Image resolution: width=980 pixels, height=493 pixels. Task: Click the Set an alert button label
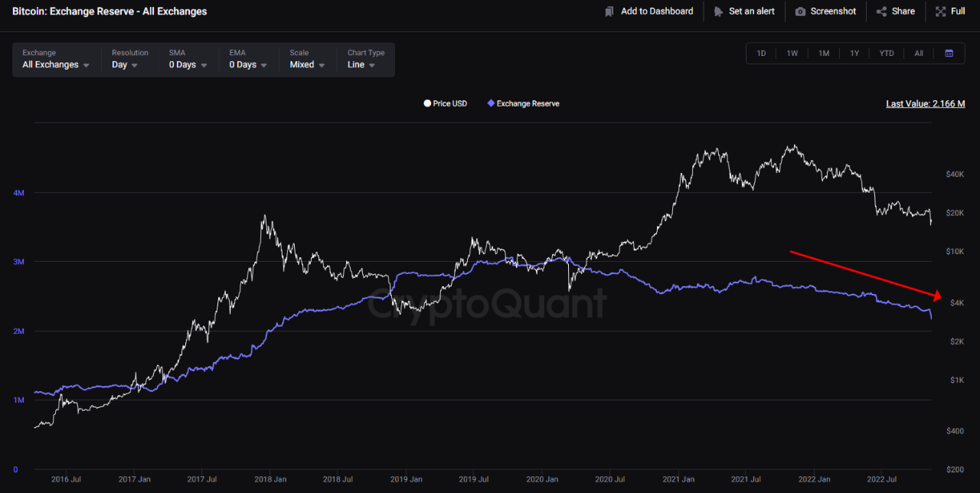pyautogui.click(x=752, y=11)
